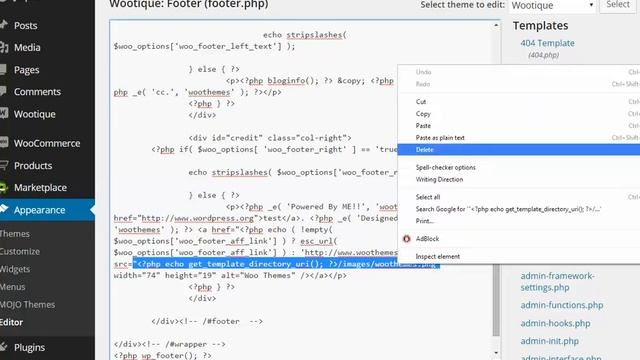Screen dimensions: 640x360
Task: Click the Appearance brush icon
Action: pos(4,209)
